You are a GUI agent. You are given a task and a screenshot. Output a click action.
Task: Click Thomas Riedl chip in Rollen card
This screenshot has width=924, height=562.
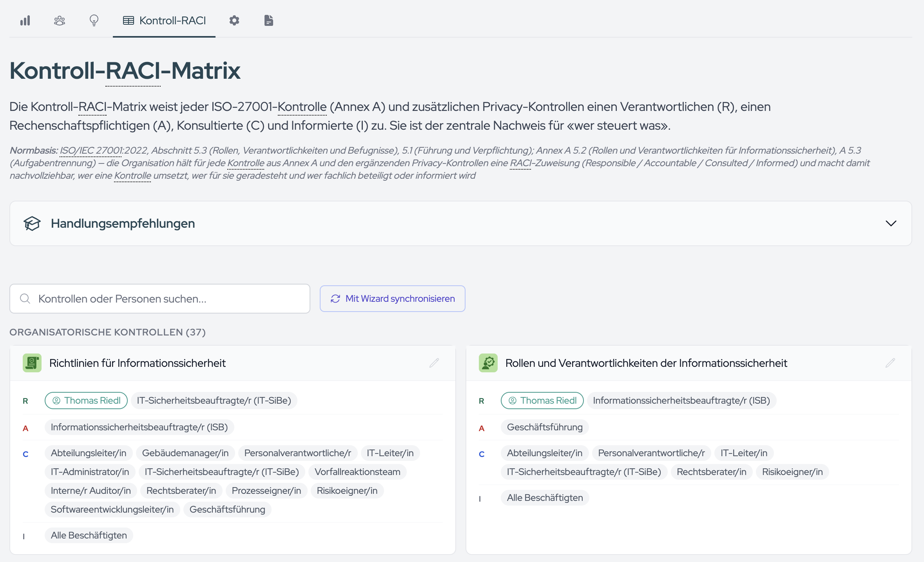point(542,401)
